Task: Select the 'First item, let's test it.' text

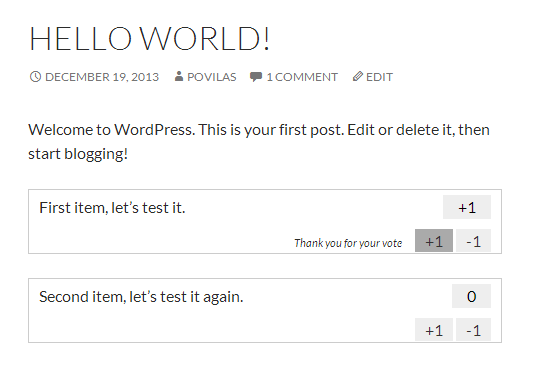Action: (x=112, y=208)
